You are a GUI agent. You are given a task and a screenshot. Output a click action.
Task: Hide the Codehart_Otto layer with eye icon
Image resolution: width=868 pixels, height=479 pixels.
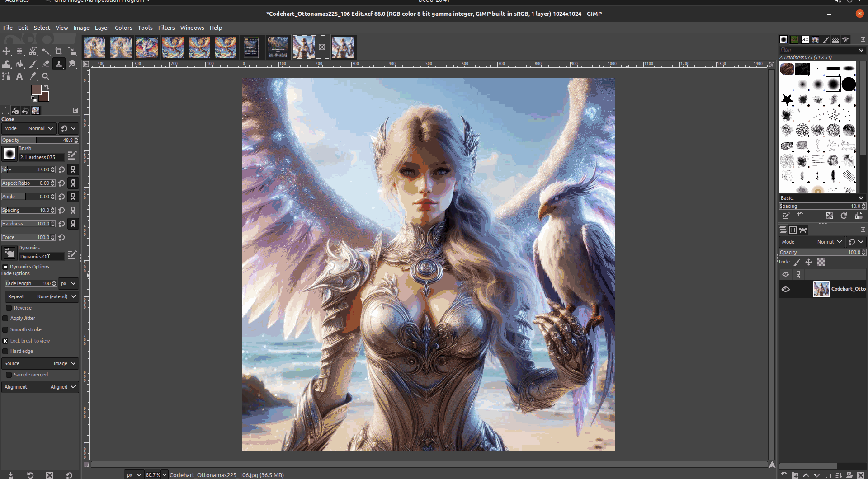click(786, 290)
